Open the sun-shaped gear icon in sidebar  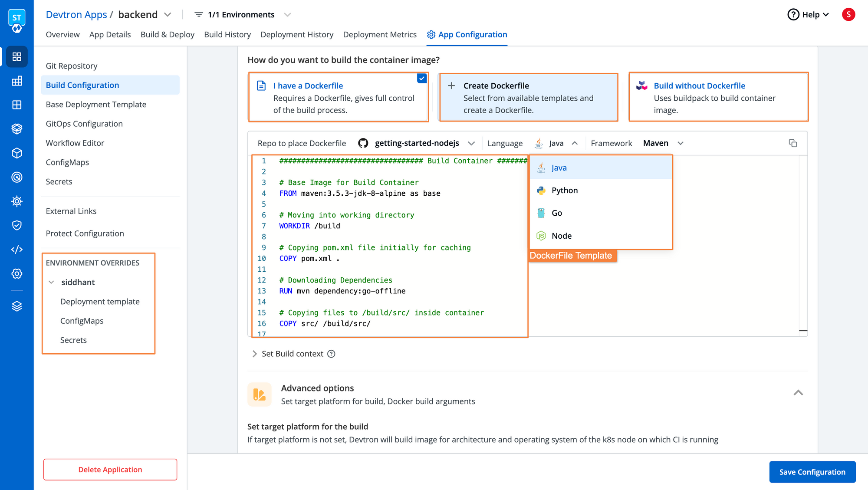tap(17, 201)
